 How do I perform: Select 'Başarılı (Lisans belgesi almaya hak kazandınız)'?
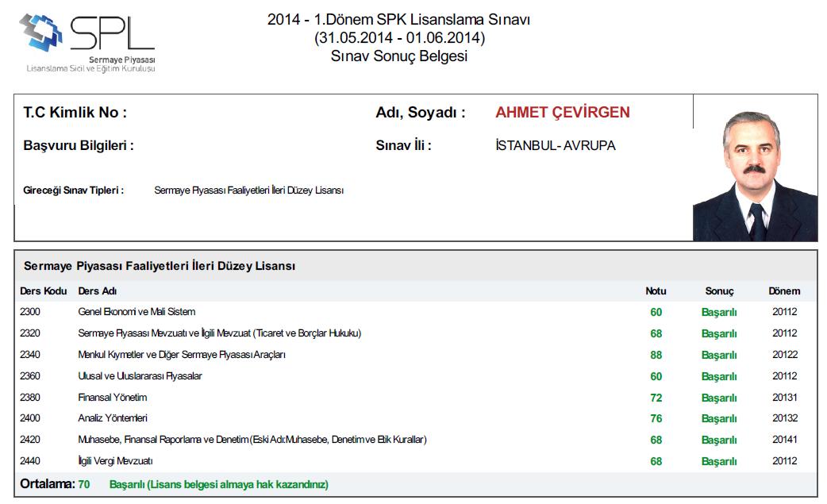point(219,484)
